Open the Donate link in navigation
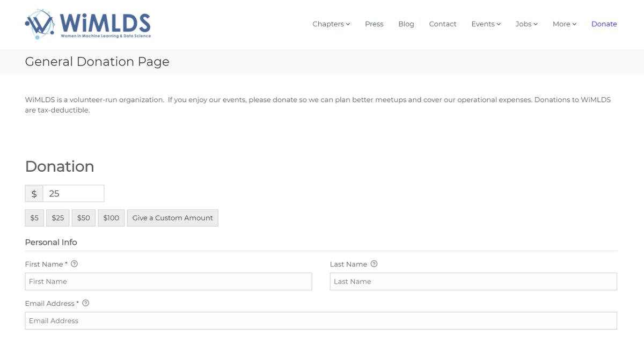The image size is (644, 337). (604, 24)
